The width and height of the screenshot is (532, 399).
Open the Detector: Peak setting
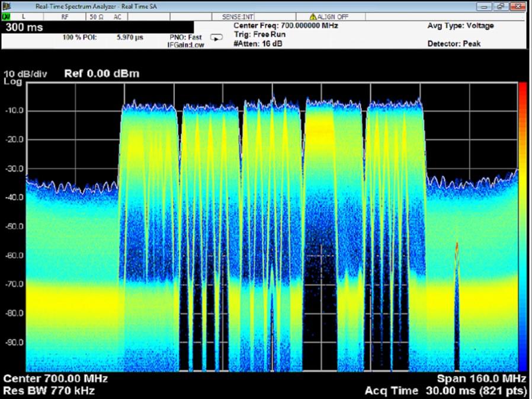tap(454, 44)
